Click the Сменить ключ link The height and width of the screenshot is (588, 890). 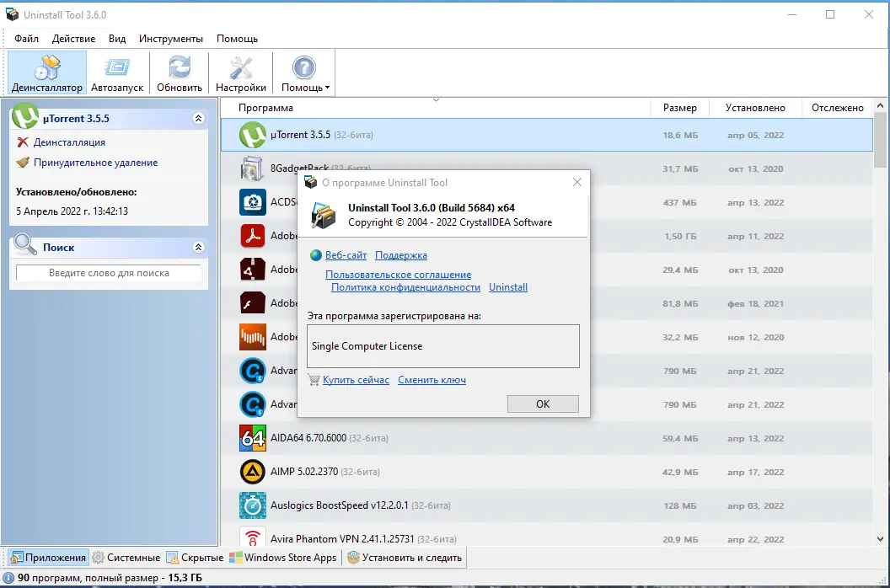pos(432,380)
